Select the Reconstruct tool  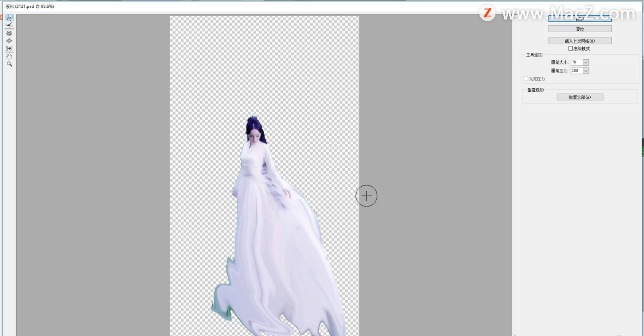9,25
